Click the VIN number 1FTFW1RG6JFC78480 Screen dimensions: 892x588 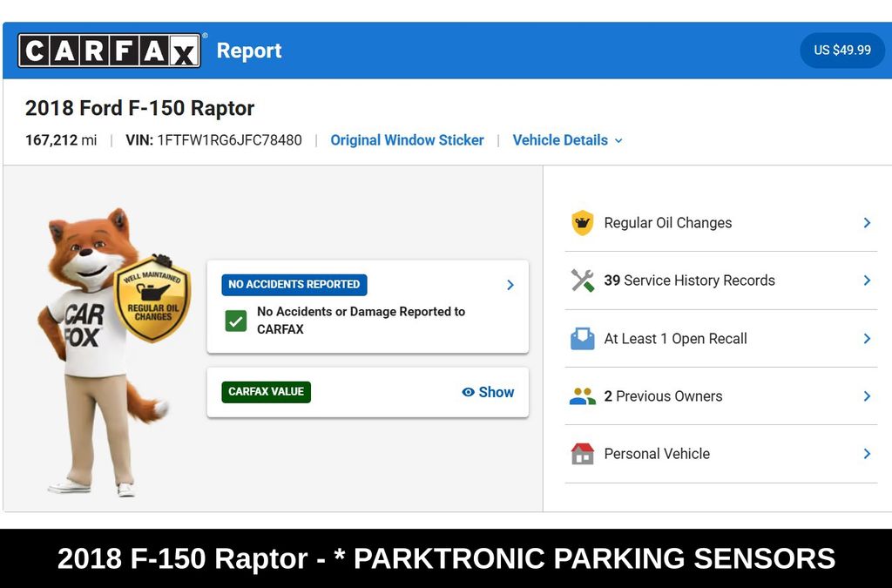pos(229,140)
